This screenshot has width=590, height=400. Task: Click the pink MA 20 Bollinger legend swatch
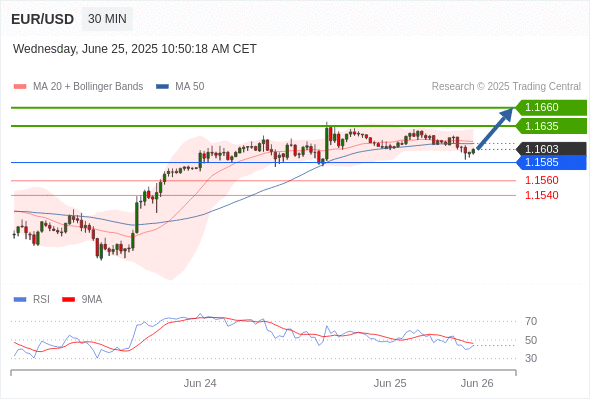20,87
